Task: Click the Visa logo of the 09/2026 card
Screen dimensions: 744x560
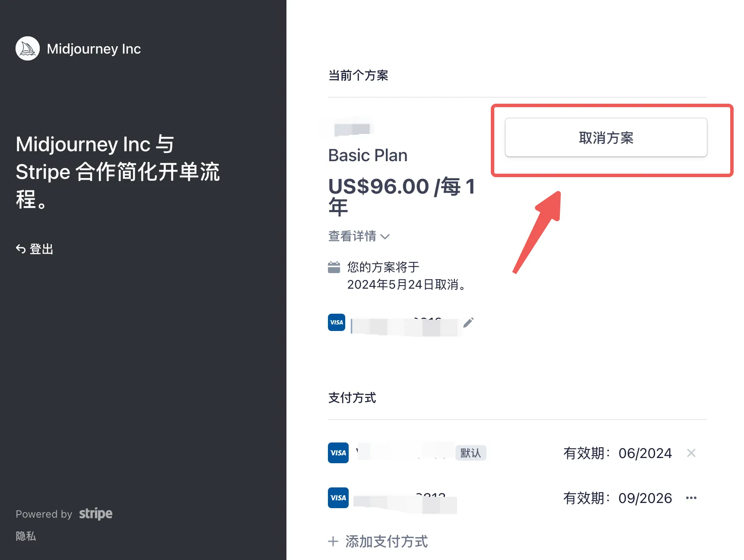Action: click(x=338, y=498)
